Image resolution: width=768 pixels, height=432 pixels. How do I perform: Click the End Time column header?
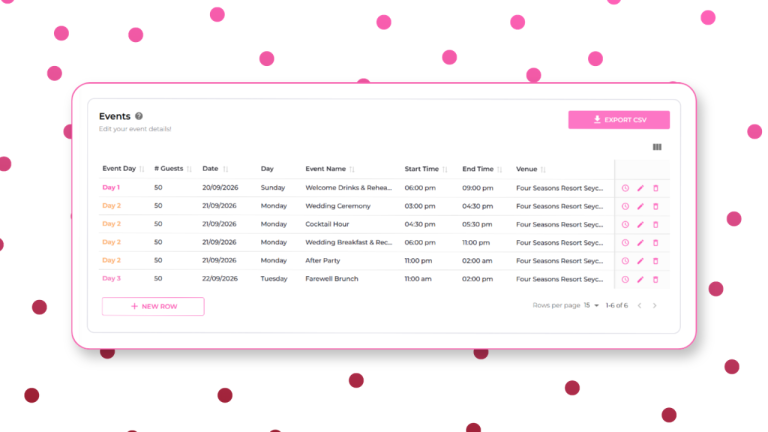click(x=478, y=168)
